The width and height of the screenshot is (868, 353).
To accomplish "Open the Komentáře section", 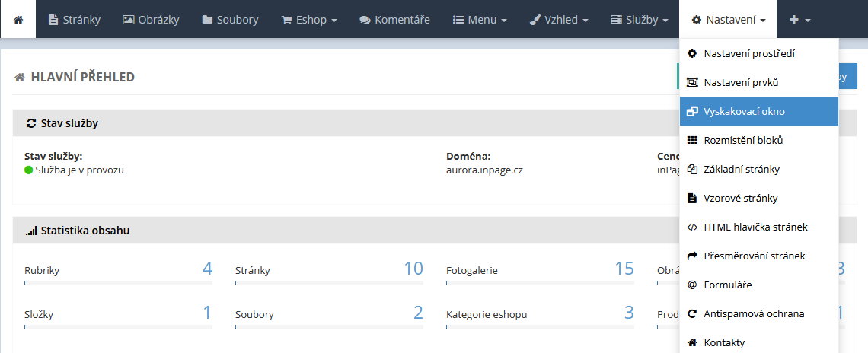I will point(396,19).
